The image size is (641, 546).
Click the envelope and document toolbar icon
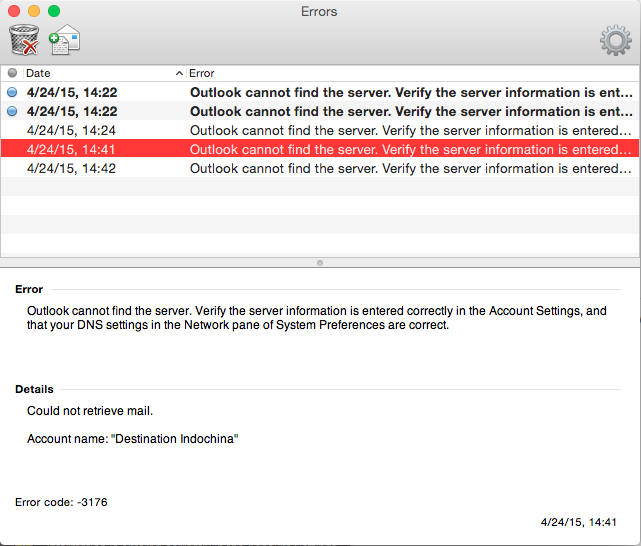coord(65,40)
